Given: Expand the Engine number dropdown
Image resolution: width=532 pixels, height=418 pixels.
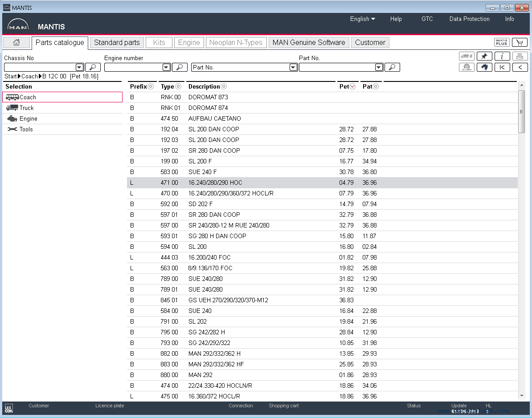Looking at the screenshot, I should tap(166, 67).
